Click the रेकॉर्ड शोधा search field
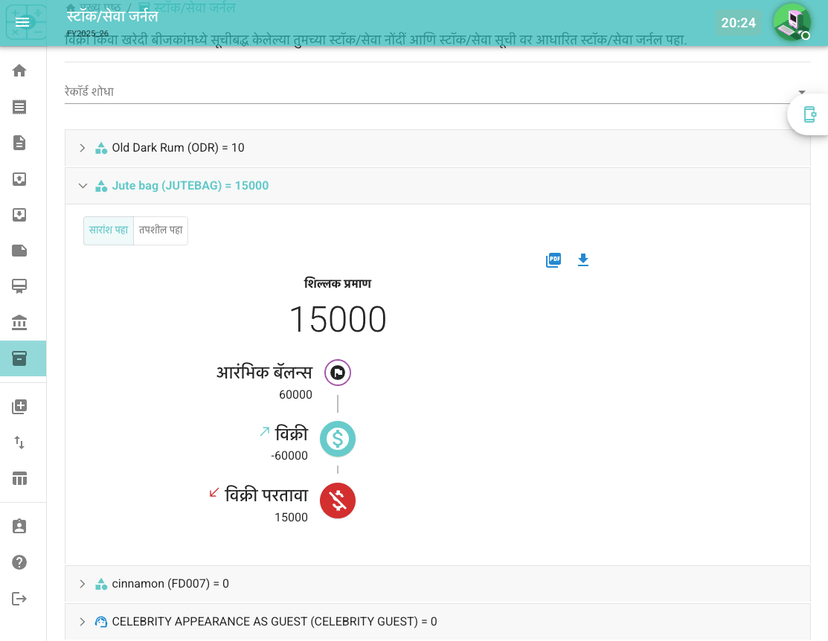 pos(420,91)
